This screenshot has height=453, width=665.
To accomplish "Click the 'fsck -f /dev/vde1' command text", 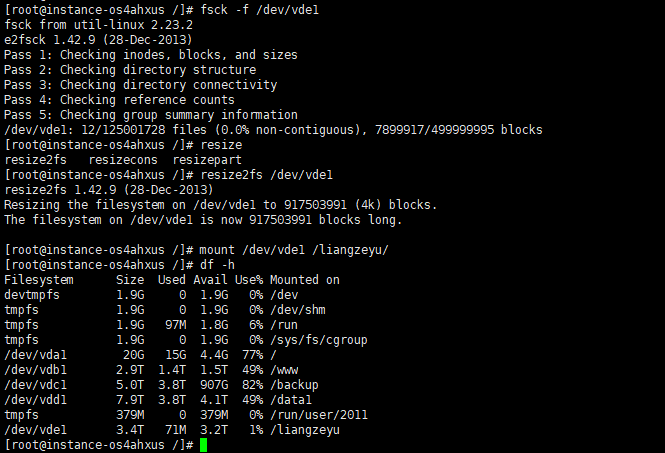I will [x=260, y=10].
